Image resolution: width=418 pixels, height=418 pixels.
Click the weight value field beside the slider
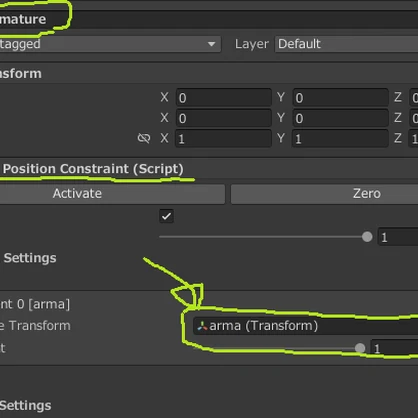tap(398, 237)
